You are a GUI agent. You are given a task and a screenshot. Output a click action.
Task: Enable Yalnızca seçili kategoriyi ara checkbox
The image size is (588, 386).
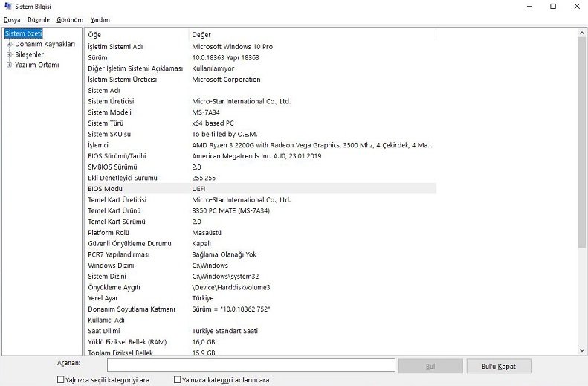point(61,379)
